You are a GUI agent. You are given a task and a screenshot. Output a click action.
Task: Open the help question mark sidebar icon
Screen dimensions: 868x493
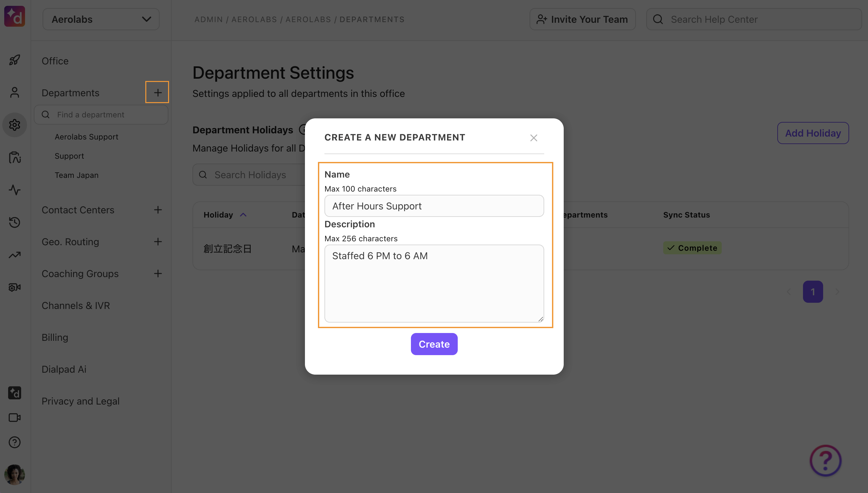pos(15,442)
